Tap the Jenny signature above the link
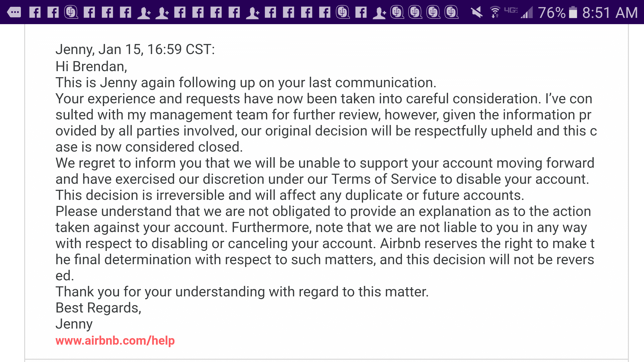 74,324
